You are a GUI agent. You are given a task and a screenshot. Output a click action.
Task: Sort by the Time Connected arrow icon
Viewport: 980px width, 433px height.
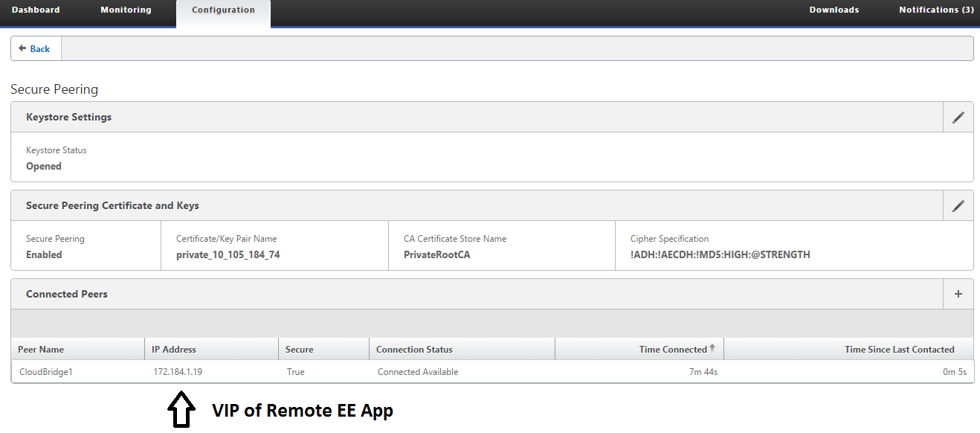point(712,348)
